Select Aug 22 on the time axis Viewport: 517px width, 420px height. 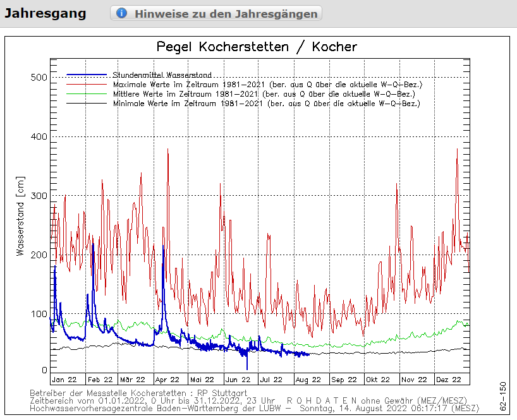pos(308,380)
